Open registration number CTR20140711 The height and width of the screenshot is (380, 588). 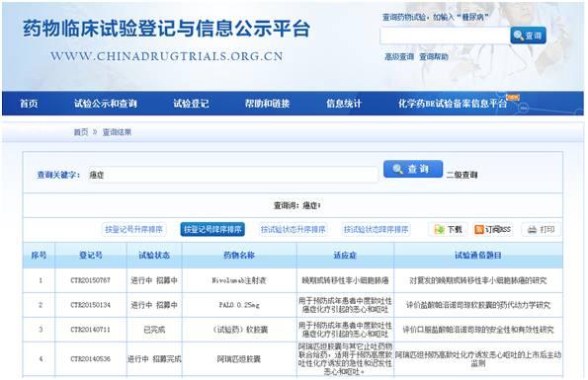pos(90,330)
